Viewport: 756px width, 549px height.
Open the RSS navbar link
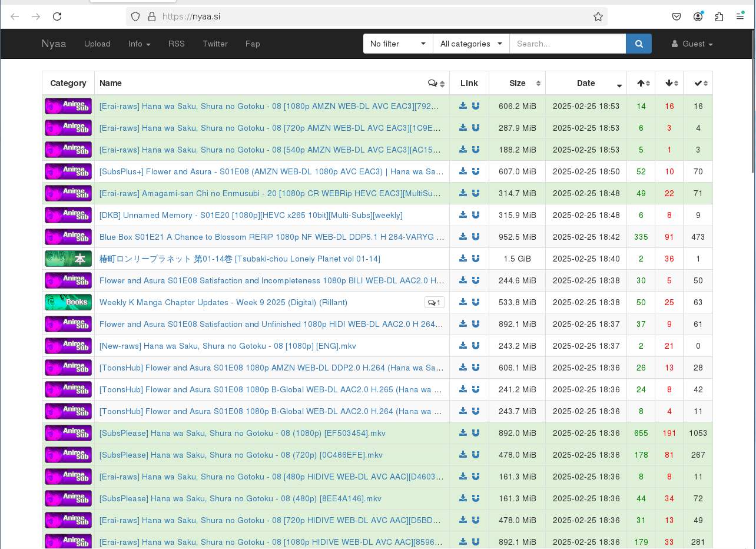point(176,44)
